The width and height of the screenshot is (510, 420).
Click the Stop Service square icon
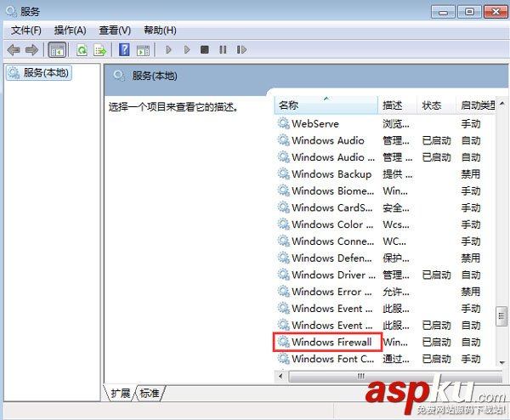click(205, 50)
